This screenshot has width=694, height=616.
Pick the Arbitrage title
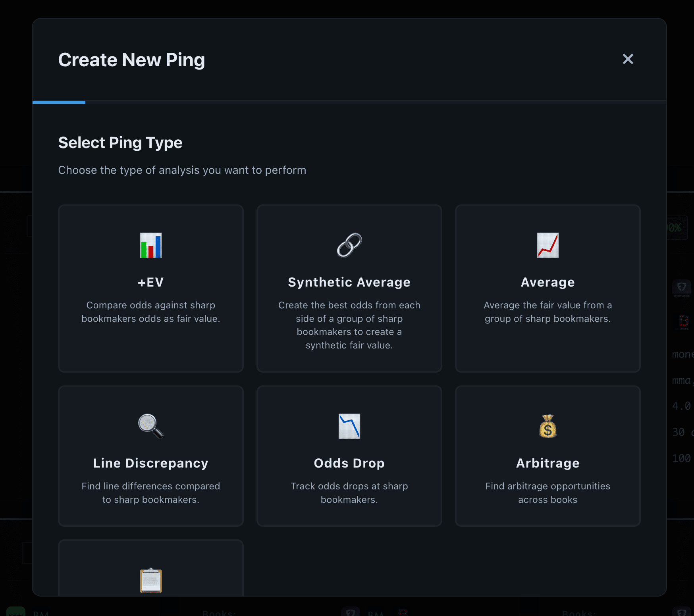point(548,463)
